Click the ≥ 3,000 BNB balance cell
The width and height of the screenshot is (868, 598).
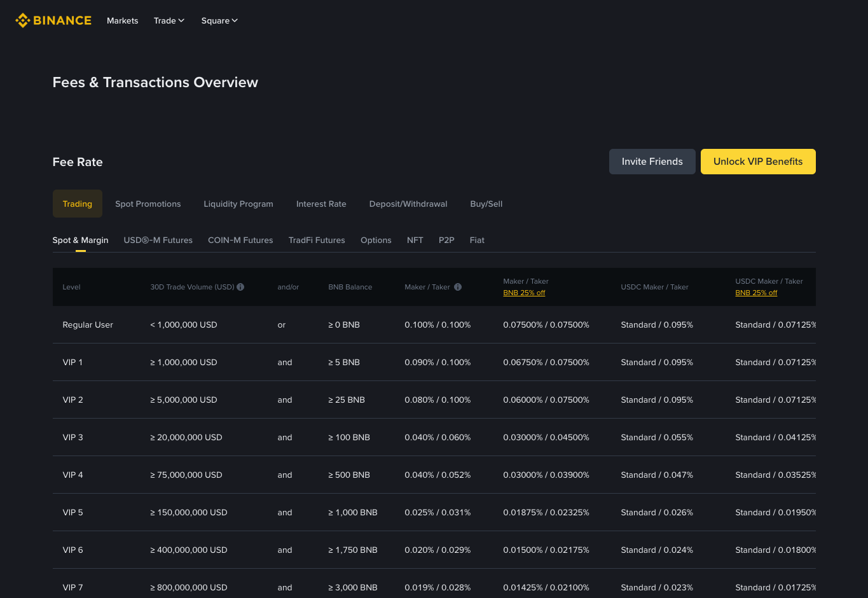(353, 588)
